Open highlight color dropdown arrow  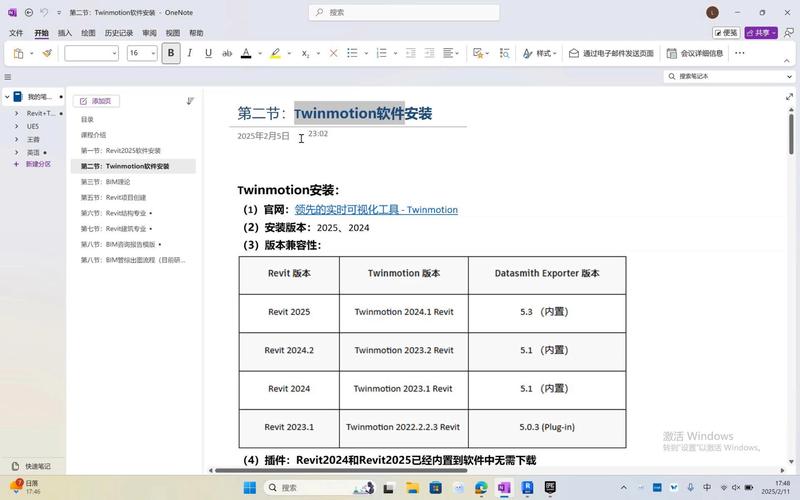click(x=289, y=53)
